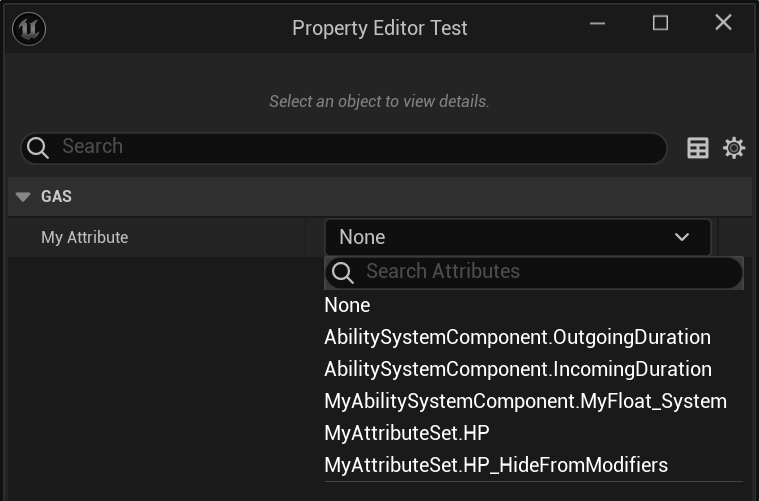The image size is (759, 501).
Task: Click the magnifier icon beside Search Attributes
Action: (x=343, y=272)
